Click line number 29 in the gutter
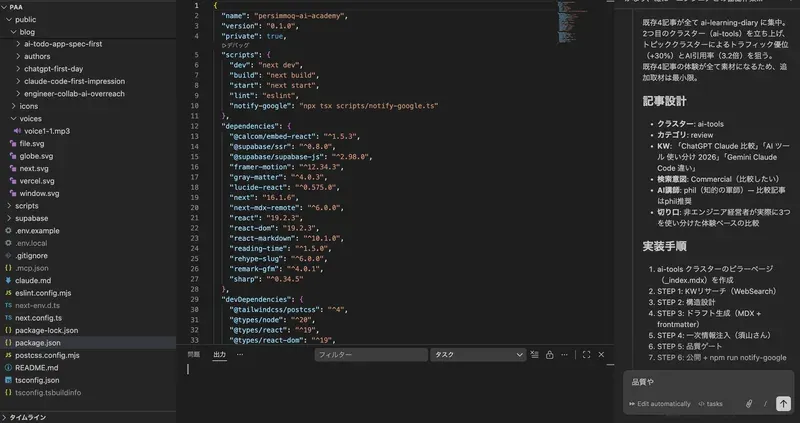This screenshot has width=800, height=423. [194, 300]
